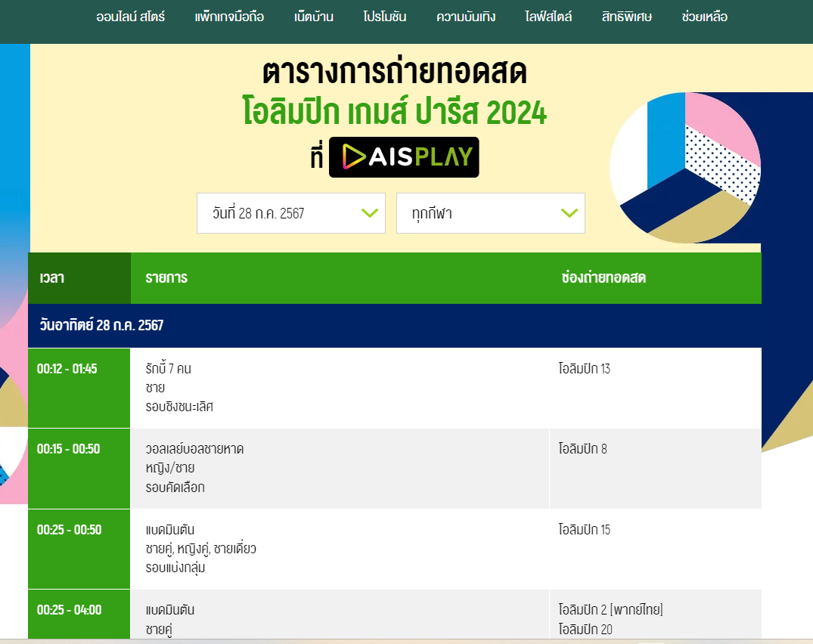This screenshot has width=813, height=644.
Task: Click the 00:25 - 04:00 time cell
Action: click(79, 615)
